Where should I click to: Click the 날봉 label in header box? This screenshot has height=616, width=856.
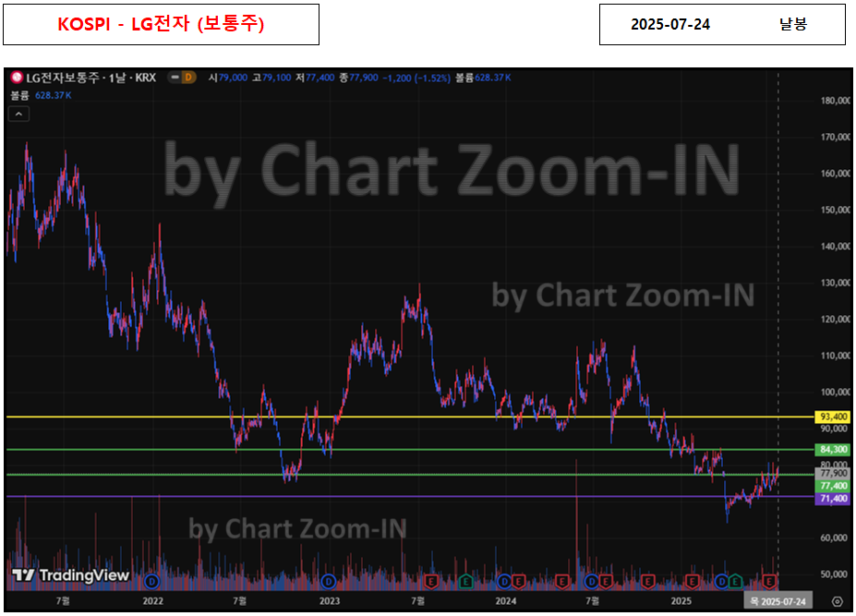pos(792,24)
